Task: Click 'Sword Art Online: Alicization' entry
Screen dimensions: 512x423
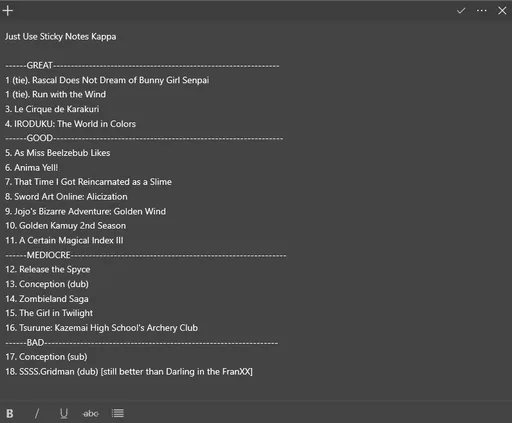Action: [x=66, y=196]
